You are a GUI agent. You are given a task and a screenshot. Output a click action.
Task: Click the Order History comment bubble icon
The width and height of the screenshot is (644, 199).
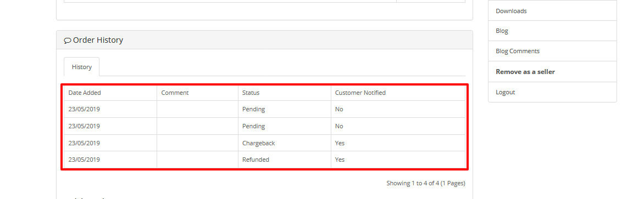click(68, 41)
